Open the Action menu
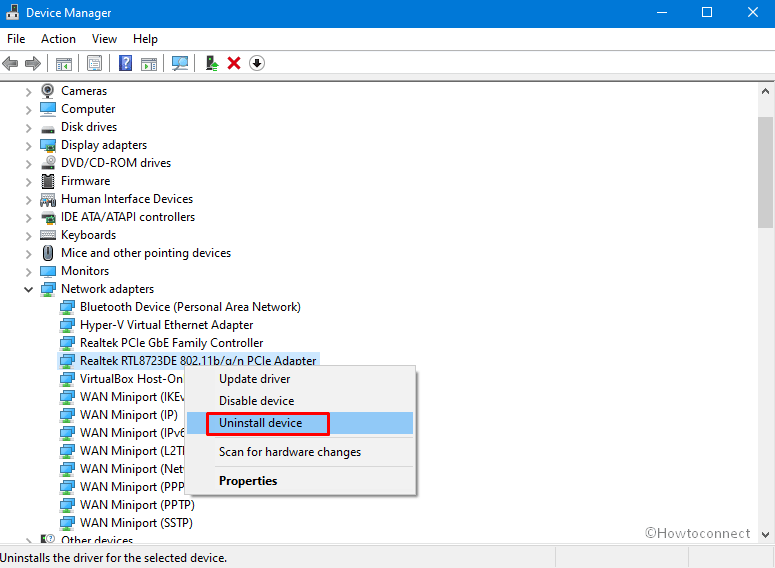The image size is (775, 568). (58, 39)
